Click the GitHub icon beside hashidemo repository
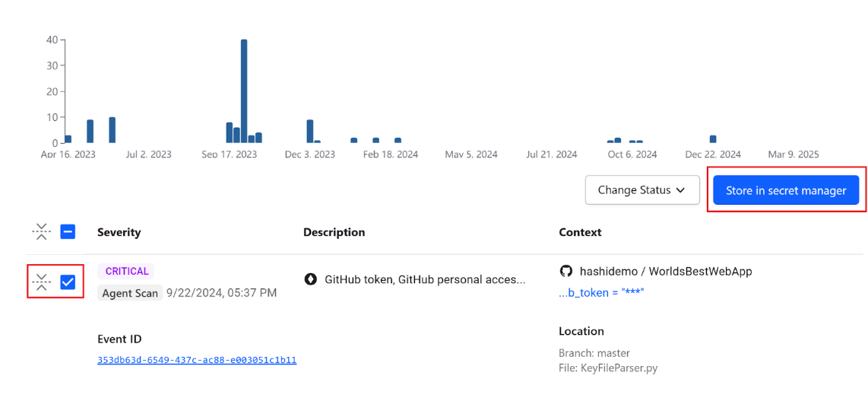The height and width of the screenshot is (398, 868). [565, 271]
